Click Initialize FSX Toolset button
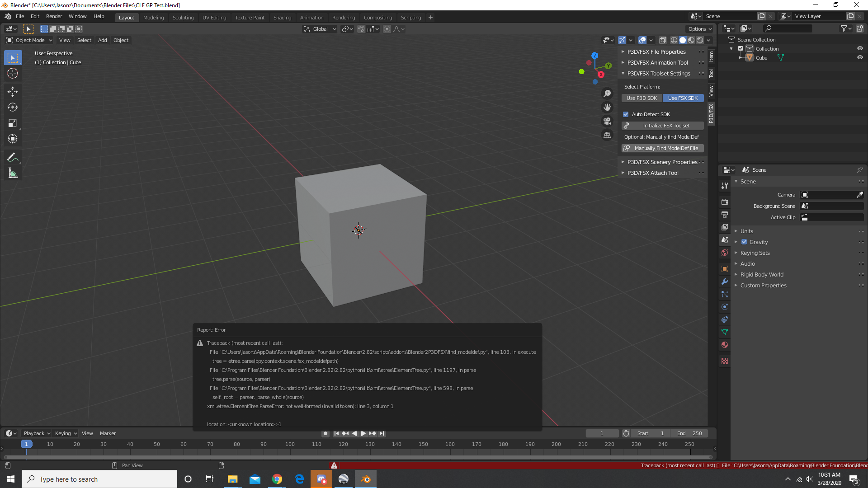 click(662, 126)
